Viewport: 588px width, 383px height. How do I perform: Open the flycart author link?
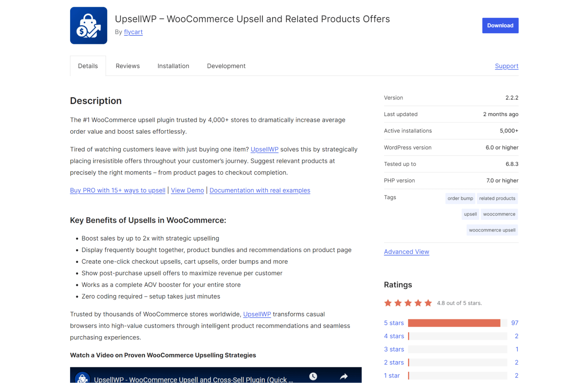pyautogui.click(x=133, y=32)
